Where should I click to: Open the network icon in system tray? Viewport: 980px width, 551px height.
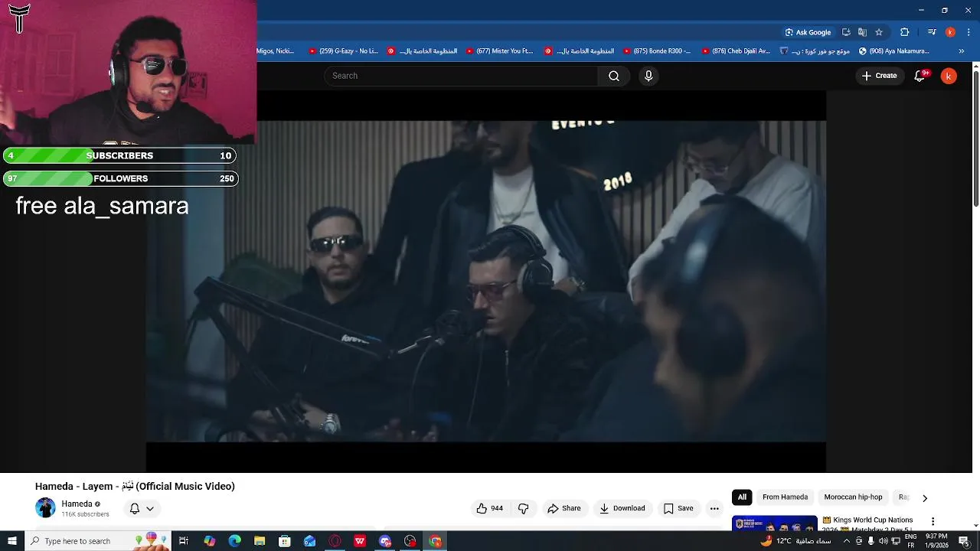896,541
